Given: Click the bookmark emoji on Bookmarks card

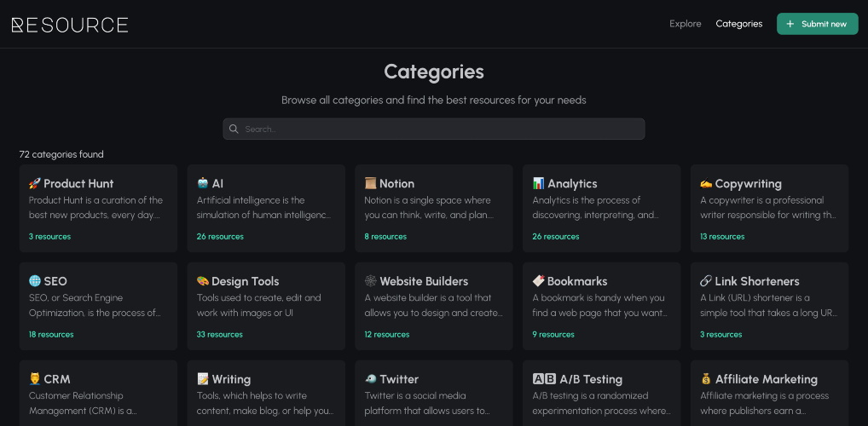Looking at the screenshot, I should coord(539,281).
